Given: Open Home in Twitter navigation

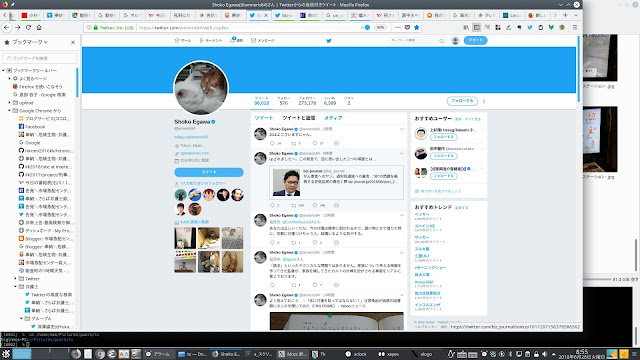Looking at the screenshot, I should click(x=183, y=40).
